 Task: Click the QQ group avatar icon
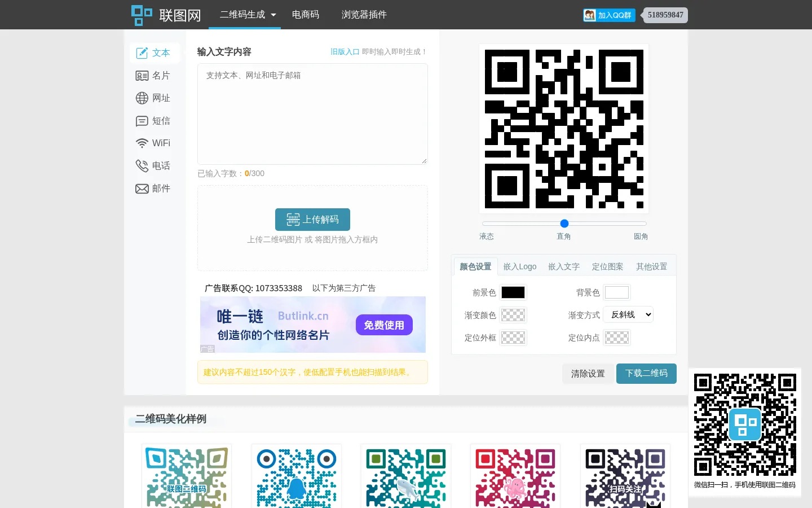(x=590, y=15)
